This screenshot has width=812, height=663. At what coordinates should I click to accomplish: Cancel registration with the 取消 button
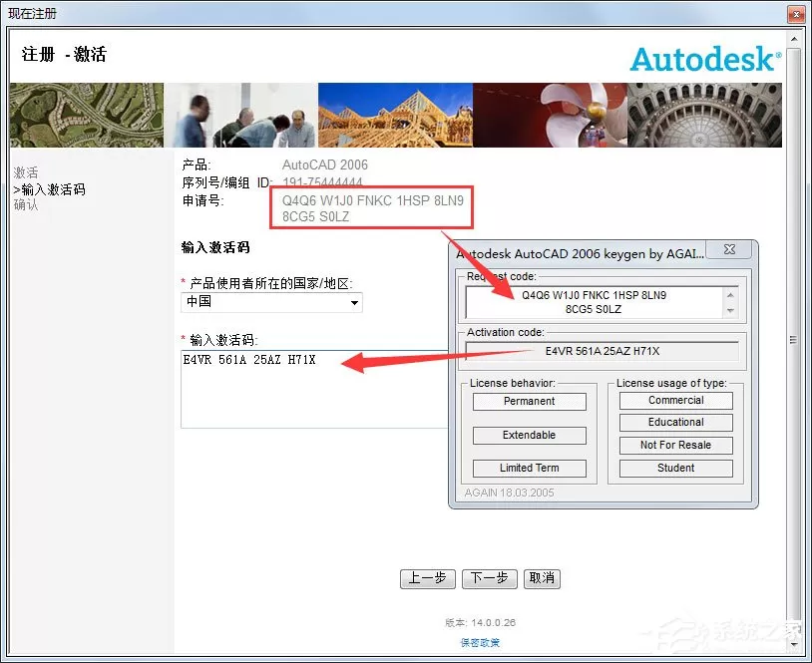click(x=543, y=578)
